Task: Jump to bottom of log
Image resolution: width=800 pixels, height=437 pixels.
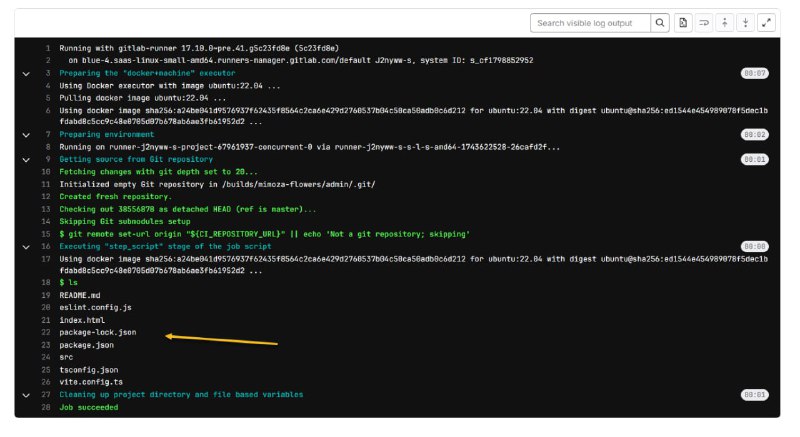Action: tap(745, 23)
